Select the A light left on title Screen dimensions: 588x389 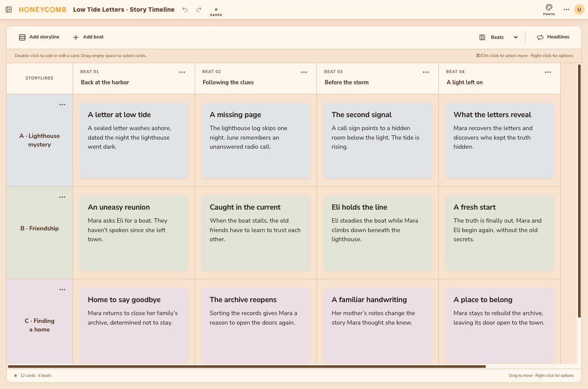pos(465,83)
